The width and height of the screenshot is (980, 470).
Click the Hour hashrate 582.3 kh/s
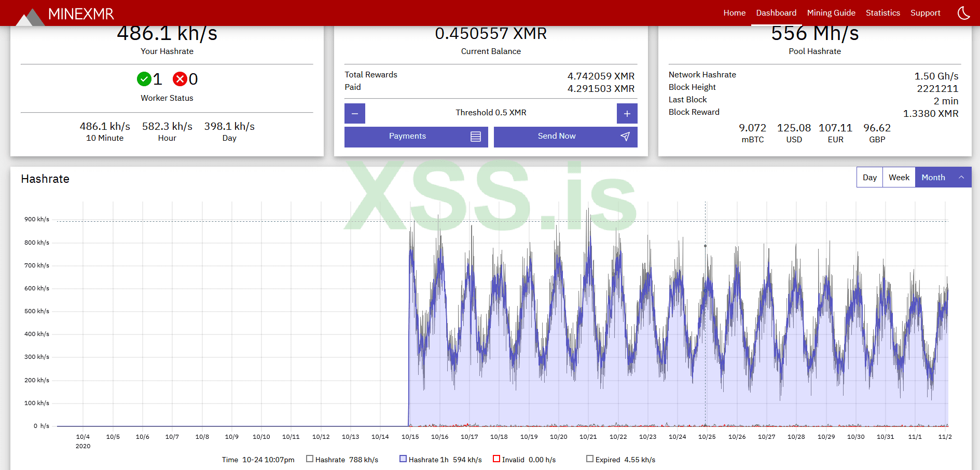(x=167, y=126)
